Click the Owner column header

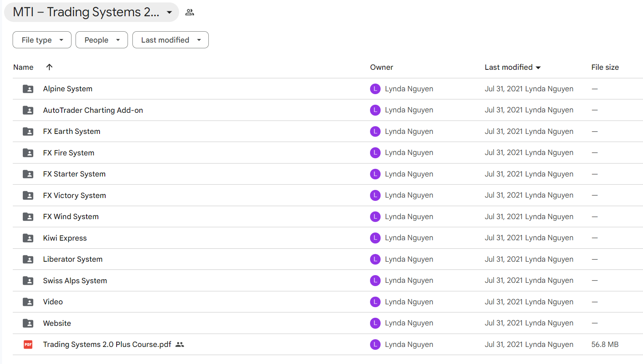pyautogui.click(x=381, y=67)
